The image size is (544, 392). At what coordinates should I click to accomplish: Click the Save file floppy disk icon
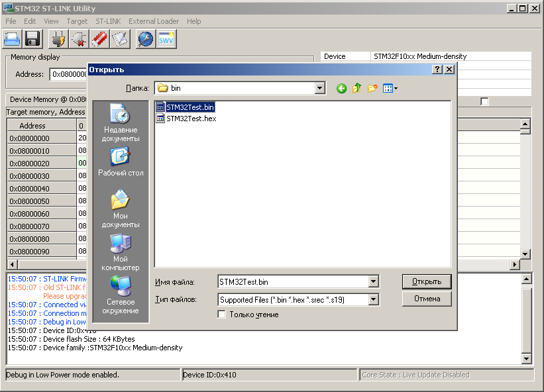click(33, 40)
